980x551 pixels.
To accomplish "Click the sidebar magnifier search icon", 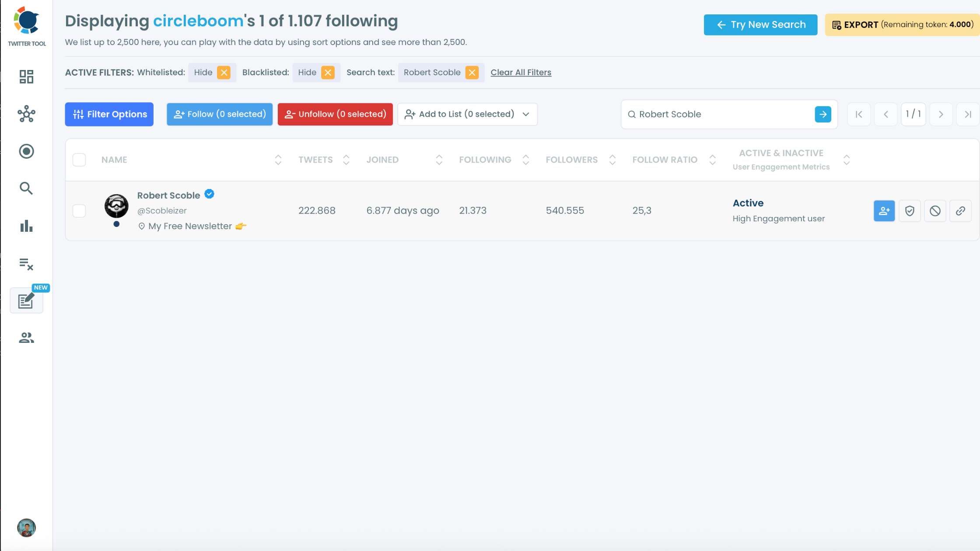I will coord(26,188).
